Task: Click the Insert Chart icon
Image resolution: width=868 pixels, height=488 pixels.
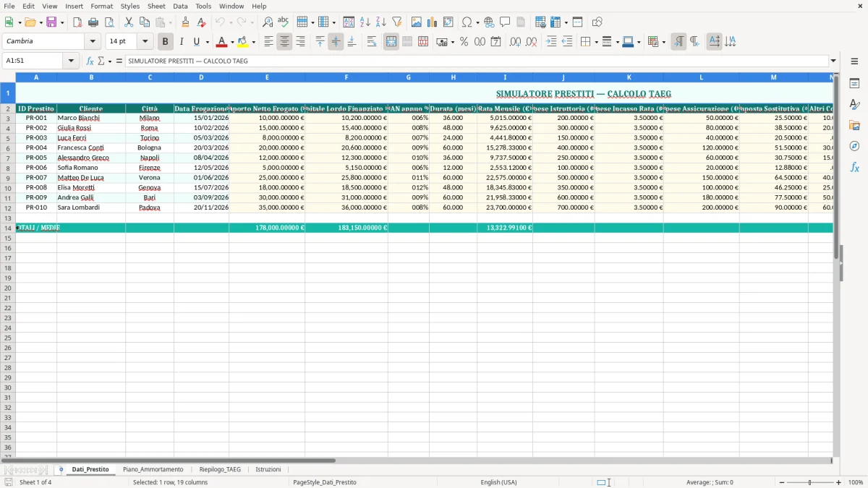Action: pos(433,22)
